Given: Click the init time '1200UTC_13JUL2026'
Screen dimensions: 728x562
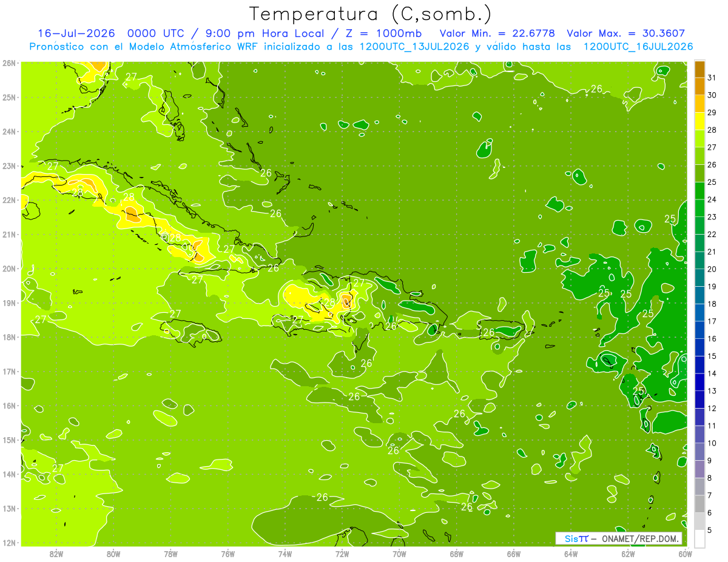Looking at the screenshot, I should click(x=415, y=47).
